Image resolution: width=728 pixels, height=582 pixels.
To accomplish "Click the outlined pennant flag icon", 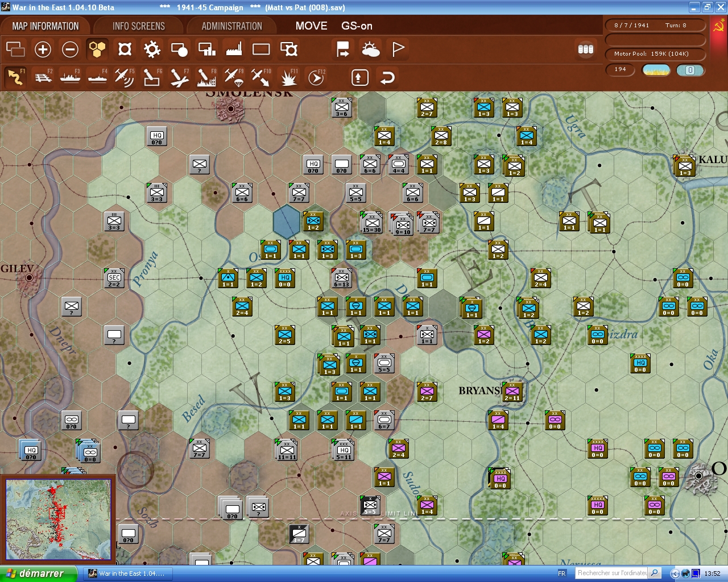I will (x=398, y=49).
